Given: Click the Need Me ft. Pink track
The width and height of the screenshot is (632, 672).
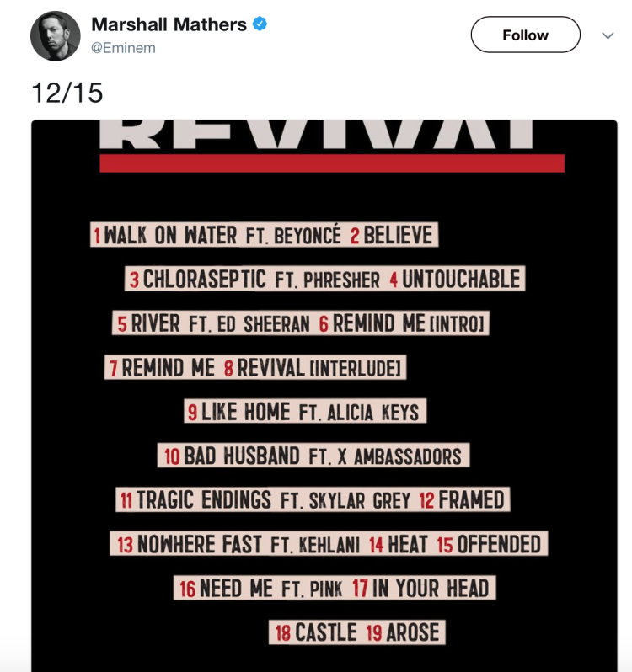Looking at the screenshot, I should pos(260,588).
